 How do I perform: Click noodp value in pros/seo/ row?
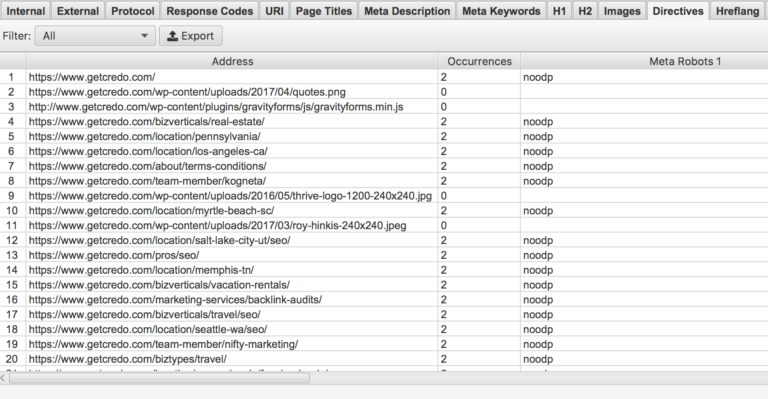tap(538, 255)
